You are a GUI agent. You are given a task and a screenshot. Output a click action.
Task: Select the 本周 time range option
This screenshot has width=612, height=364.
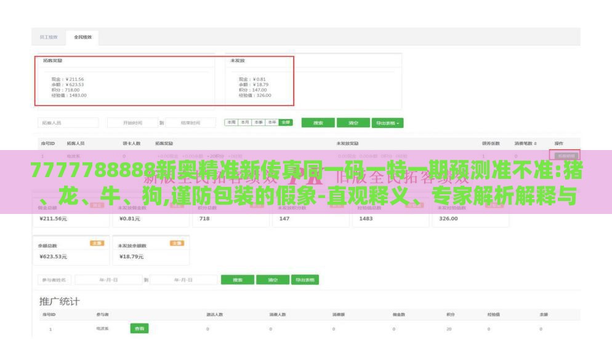232,122
